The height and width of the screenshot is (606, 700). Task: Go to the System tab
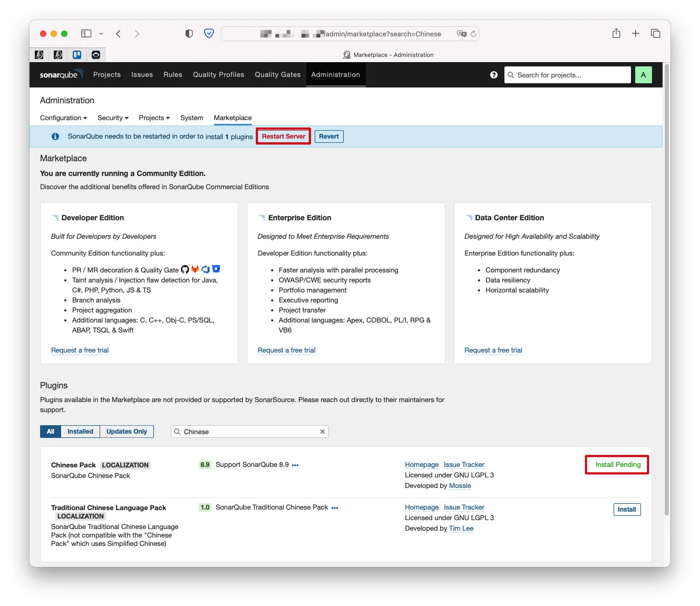coord(191,118)
